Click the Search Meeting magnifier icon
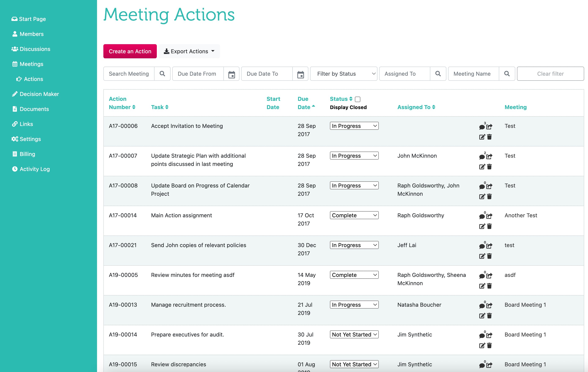The height and width of the screenshot is (372, 588). pyautogui.click(x=162, y=74)
